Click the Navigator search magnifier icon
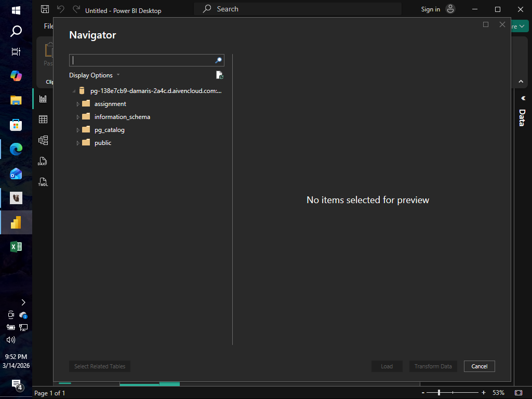The width and height of the screenshot is (532, 399). 219,60
